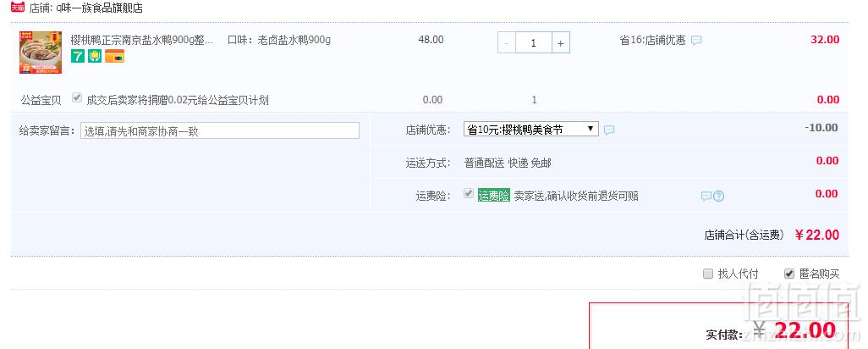868x349 pixels.
Task: Click the item subtotal 32.00
Action: [x=825, y=40]
